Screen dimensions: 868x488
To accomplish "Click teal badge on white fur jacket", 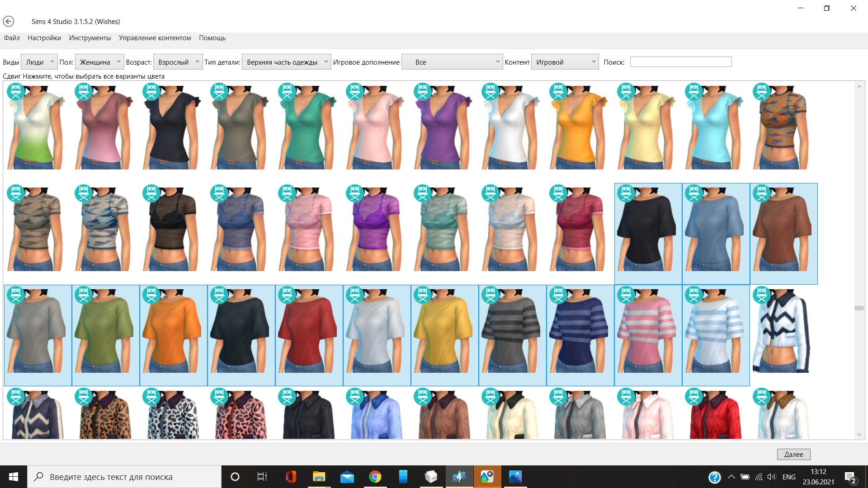I will (762, 397).
